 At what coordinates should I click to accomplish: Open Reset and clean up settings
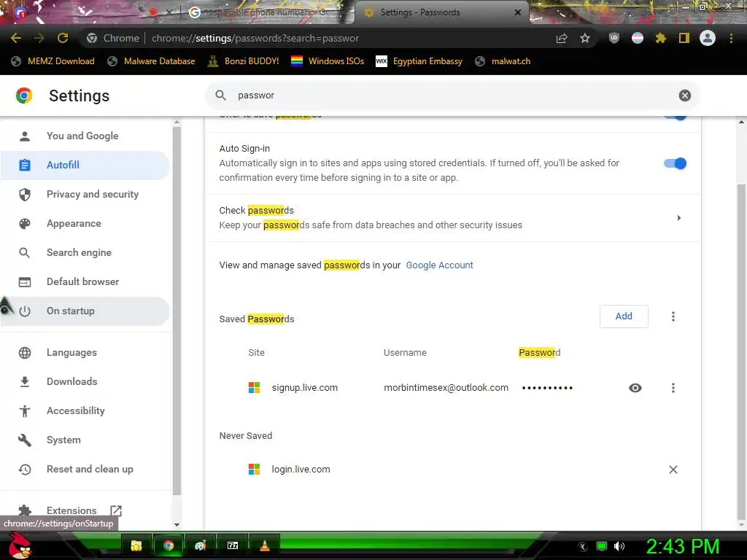(x=85, y=469)
